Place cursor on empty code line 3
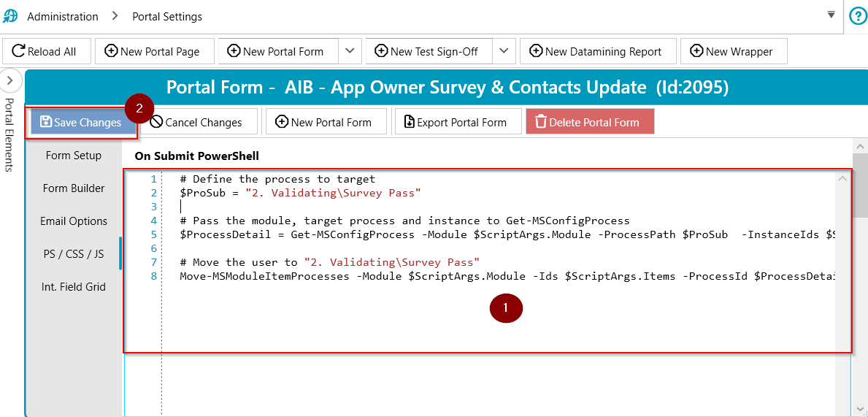This screenshot has width=868, height=417. (x=498, y=207)
